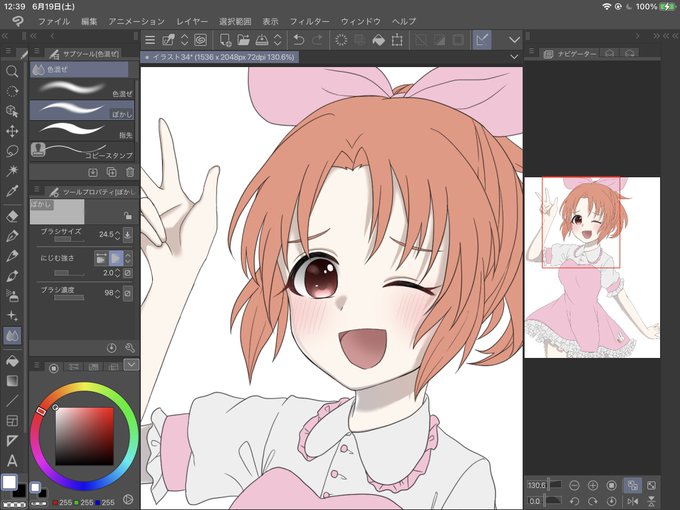Switch to the ナビゲーター tab
Screen dimensions: 680x510
[x=570, y=53]
